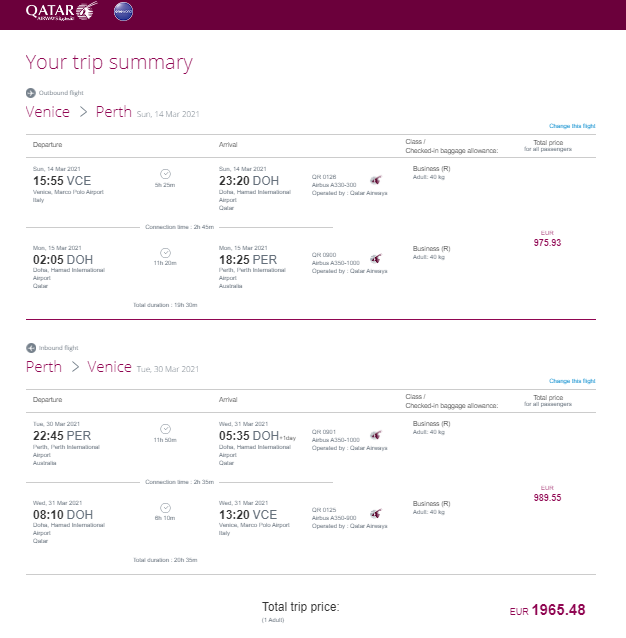Change the inbound Perth to Venice flight
The height and width of the screenshot is (638, 626).
point(572,381)
